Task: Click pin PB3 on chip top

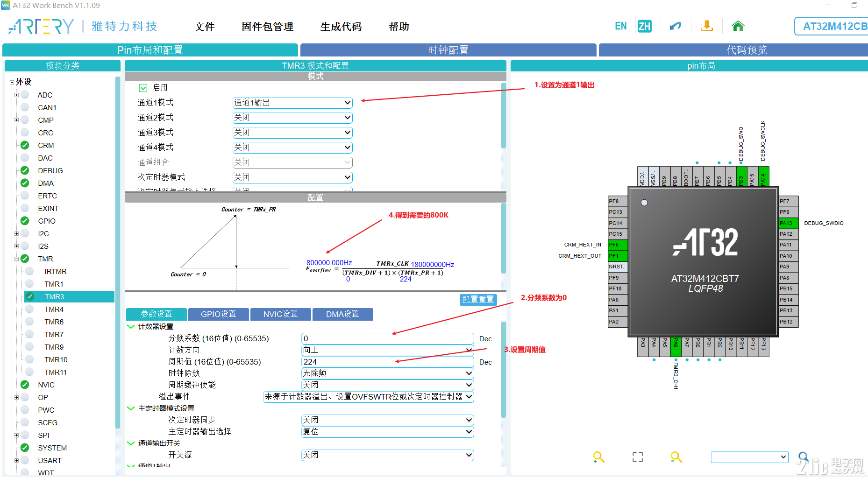Action: click(x=741, y=176)
